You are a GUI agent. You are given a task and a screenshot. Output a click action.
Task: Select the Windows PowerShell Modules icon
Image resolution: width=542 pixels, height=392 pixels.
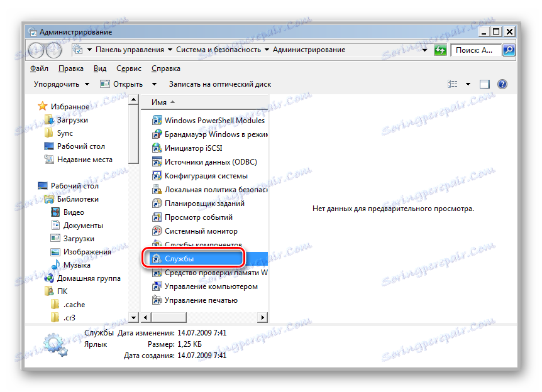(157, 120)
